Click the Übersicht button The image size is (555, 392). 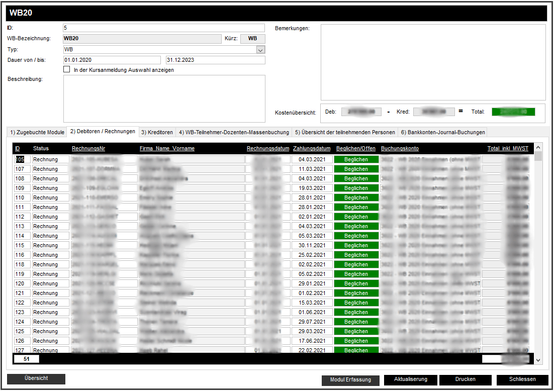coord(36,378)
